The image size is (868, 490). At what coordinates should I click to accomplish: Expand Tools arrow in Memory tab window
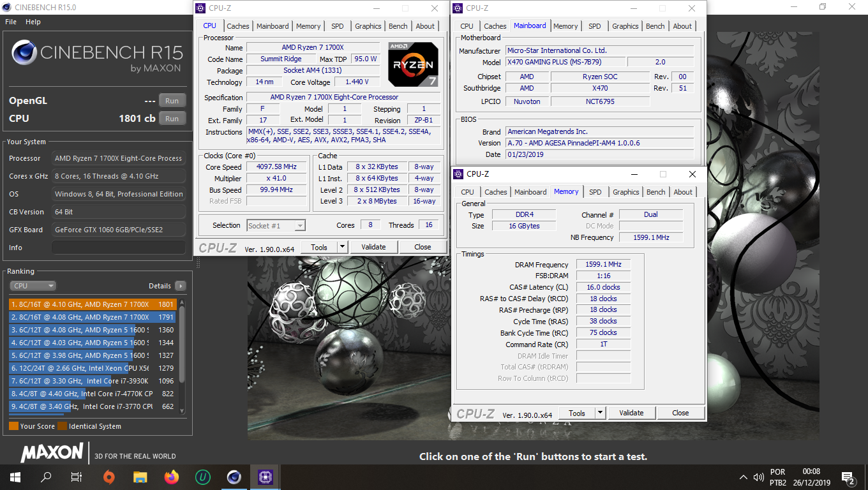[600, 413]
